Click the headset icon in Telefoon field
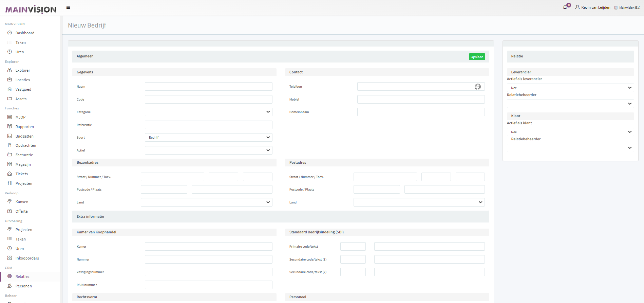The image size is (644, 303). click(x=478, y=87)
